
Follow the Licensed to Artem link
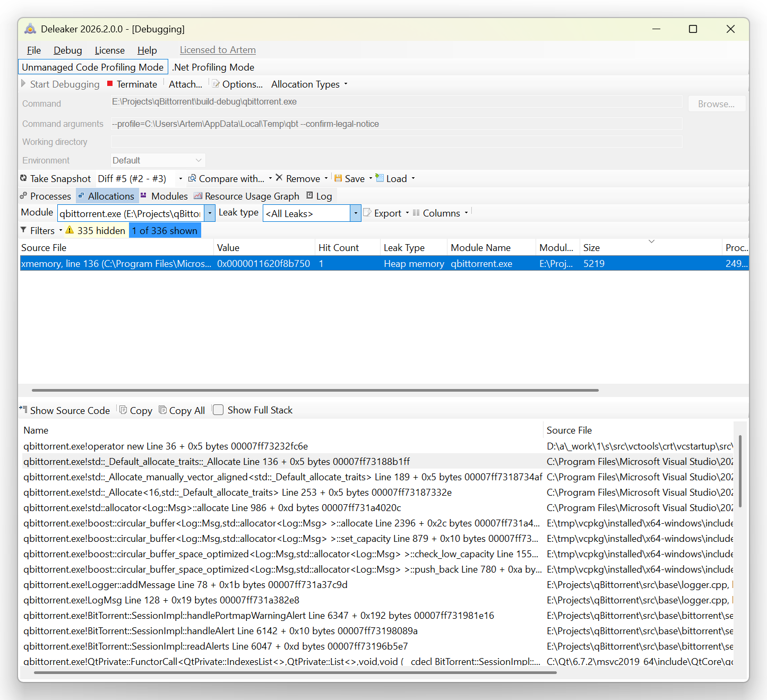click(x=218, y=50)
